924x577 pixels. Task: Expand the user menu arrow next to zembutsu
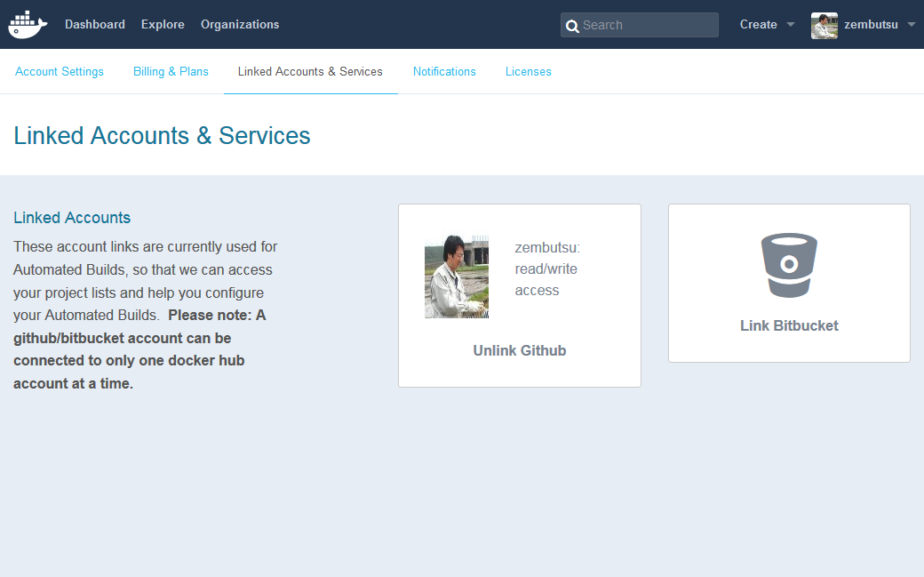[911, 25]
